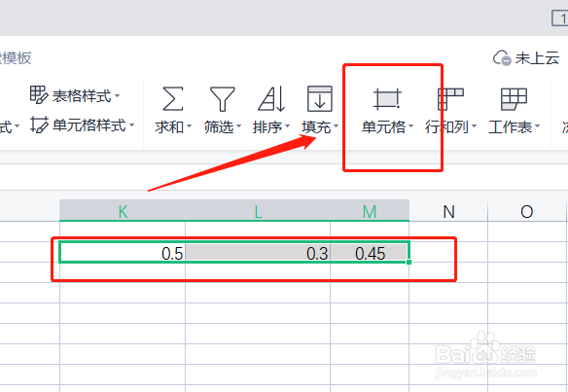This screenshot has height=392, width=568.
Task: Click the 填充 label
Action: point(316,127)
